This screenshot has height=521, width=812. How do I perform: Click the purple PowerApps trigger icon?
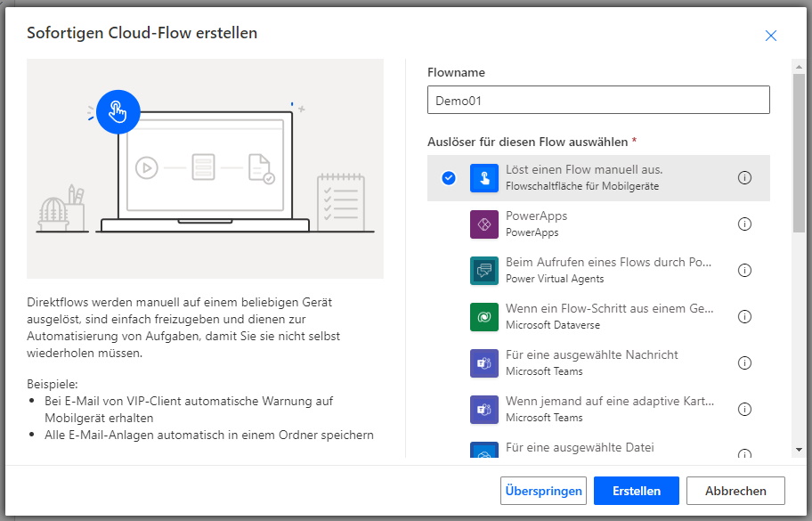(483, 224)
